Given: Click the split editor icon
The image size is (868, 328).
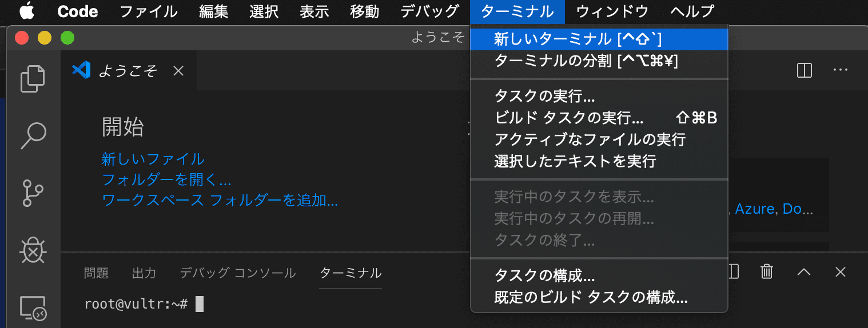Looking at the screenshot, I should pyautogui.click(x=805, y=70).
